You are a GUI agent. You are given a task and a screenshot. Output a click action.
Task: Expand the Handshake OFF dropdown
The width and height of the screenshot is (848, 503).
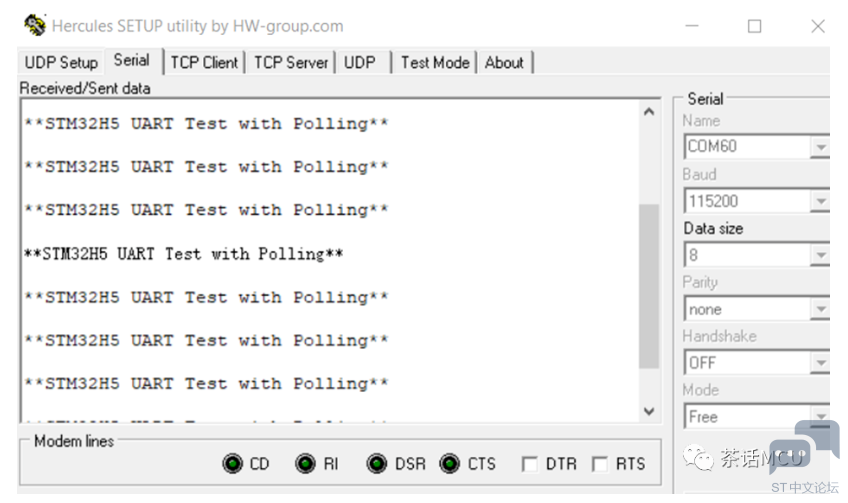tap(820, 363)
